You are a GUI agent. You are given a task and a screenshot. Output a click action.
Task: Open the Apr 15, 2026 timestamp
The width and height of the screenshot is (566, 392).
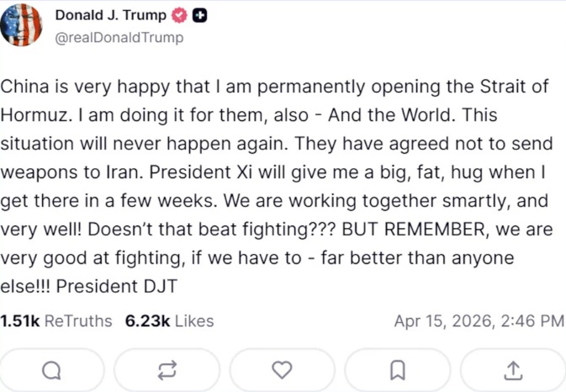pyautogui.click(x=479, y=320)
